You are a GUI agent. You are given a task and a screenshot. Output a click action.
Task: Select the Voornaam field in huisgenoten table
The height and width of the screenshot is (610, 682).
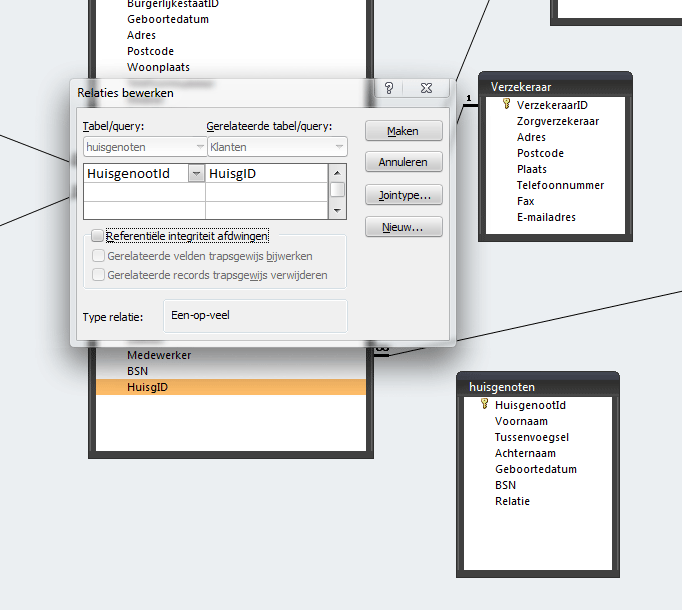pyautogui.click(x=521, y=421)
